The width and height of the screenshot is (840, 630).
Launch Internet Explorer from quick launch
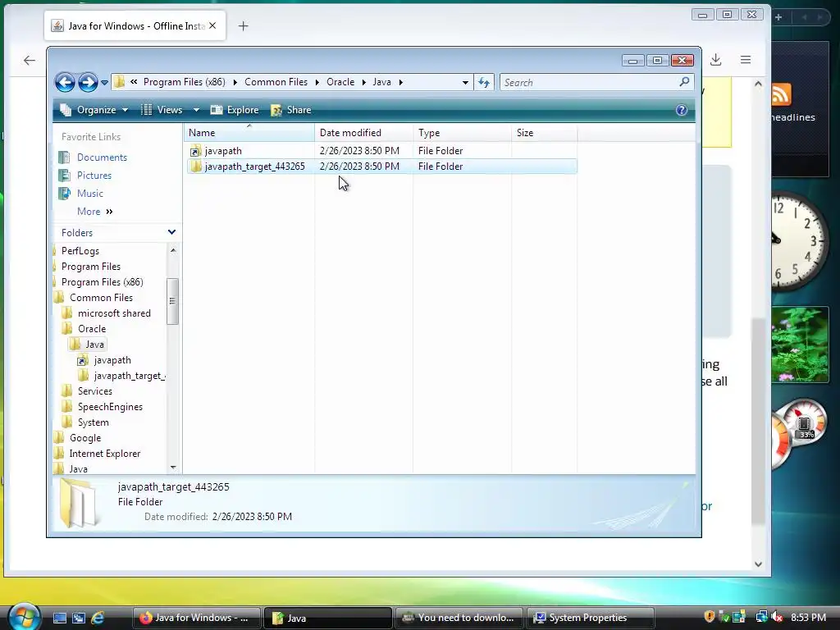pos(98,619)
